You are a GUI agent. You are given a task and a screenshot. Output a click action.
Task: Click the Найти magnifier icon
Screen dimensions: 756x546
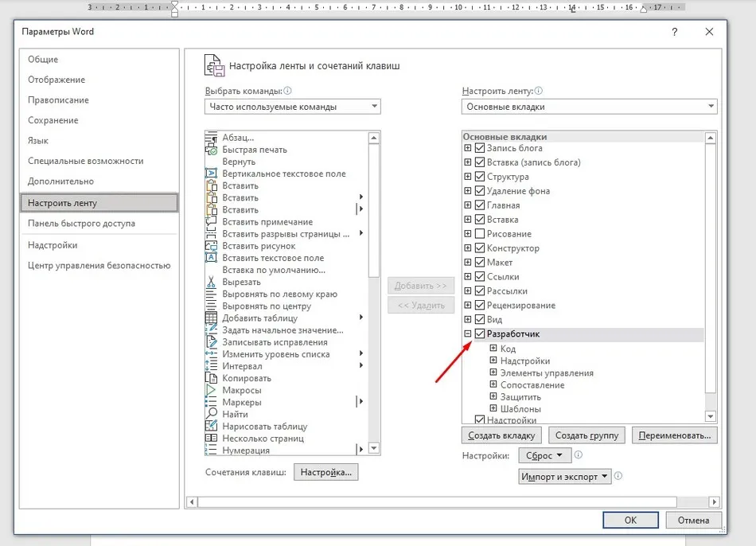click(x=211, y=415)
